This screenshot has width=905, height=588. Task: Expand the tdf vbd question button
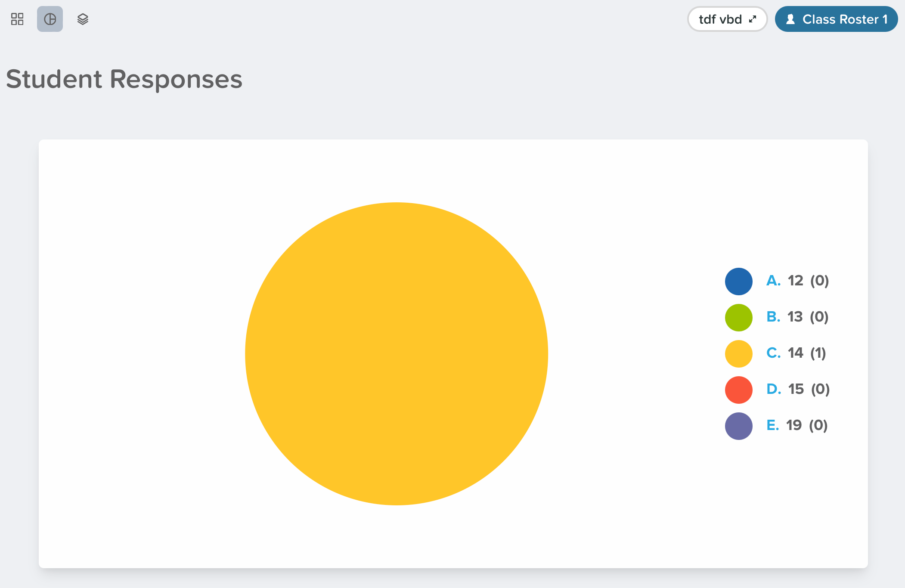tap(727, 19)
